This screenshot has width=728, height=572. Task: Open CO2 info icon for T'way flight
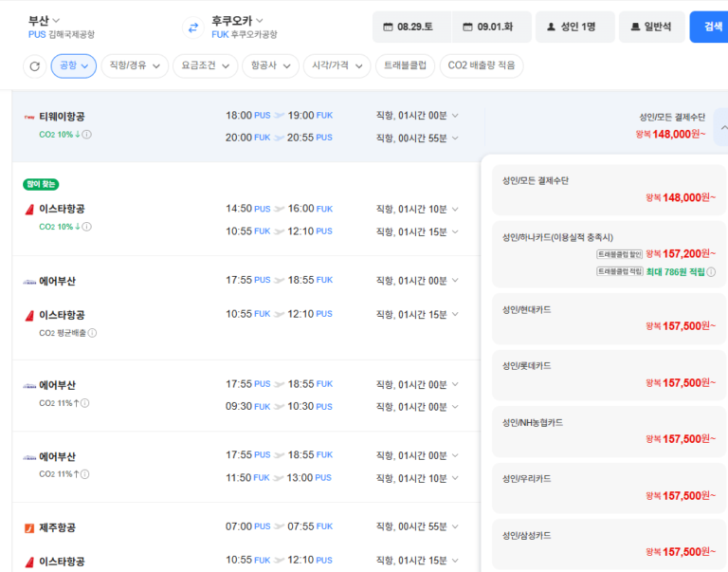pos(87,135)
